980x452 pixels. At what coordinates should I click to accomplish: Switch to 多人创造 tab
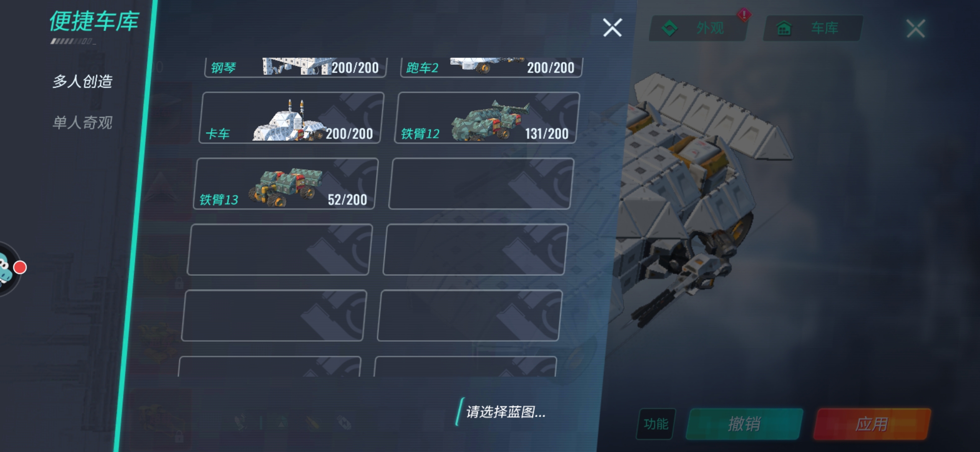coord(83,81)
